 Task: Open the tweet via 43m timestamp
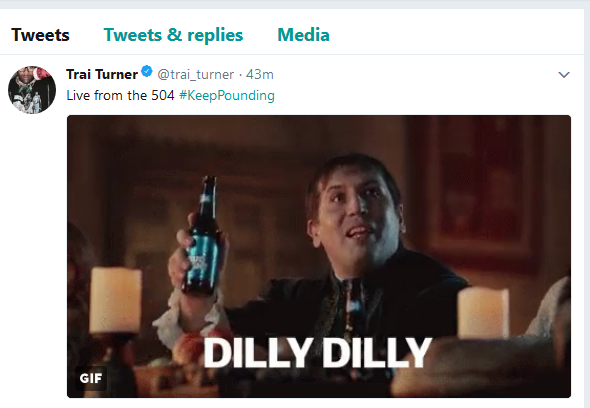[x=260, y=74]
